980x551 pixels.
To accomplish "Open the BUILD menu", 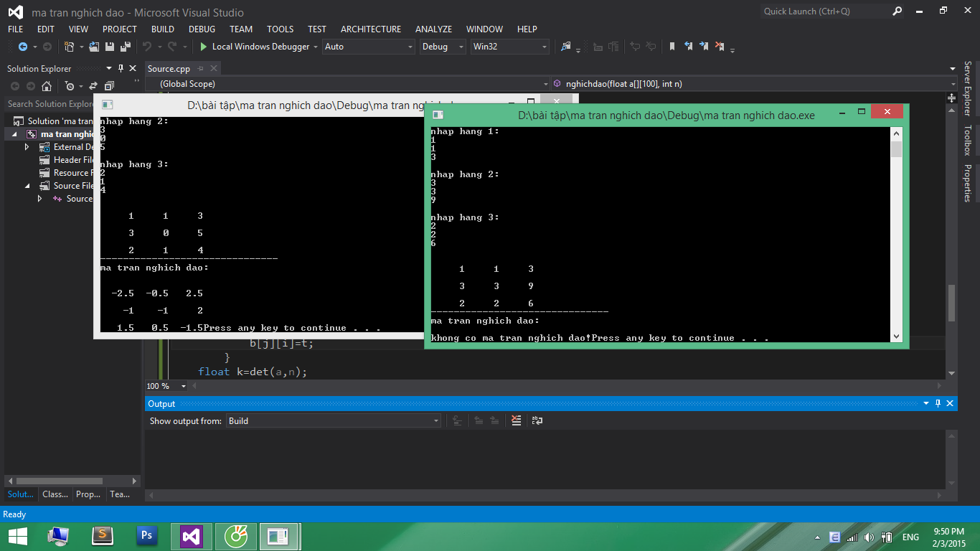I will (x=162, y=29).
